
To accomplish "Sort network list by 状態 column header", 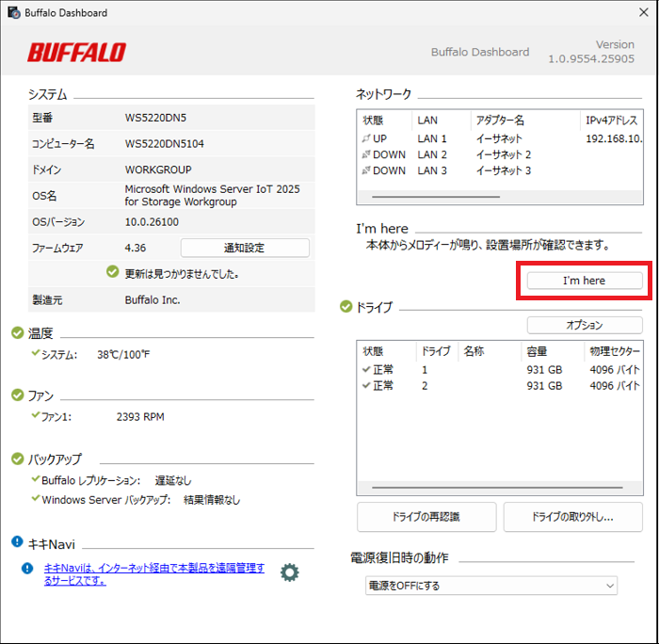I will coord(384,121).
